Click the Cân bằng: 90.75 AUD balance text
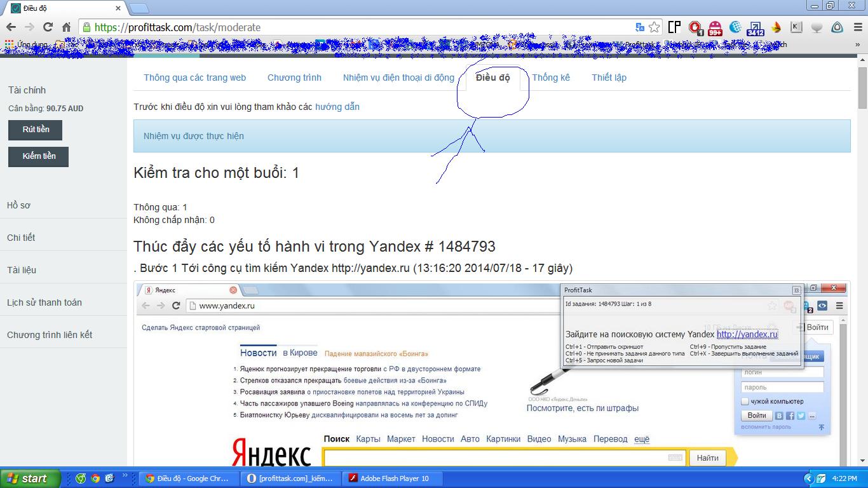Viewport: 868px width, 488px height. [46, 109]
